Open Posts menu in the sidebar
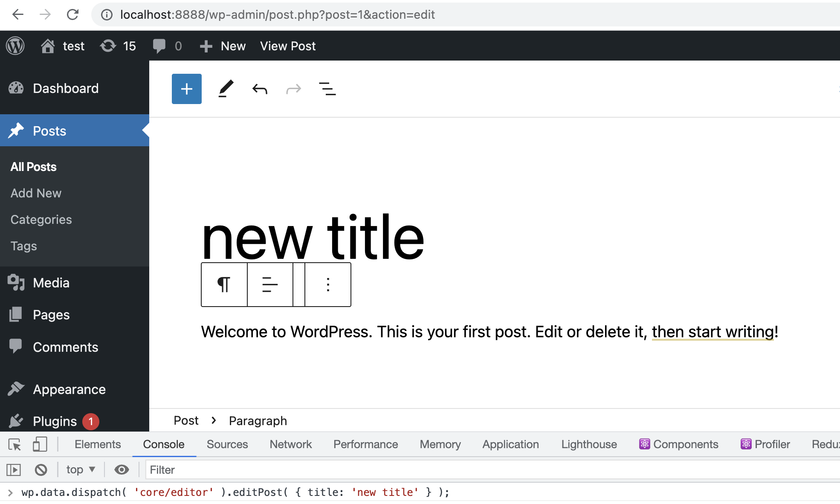Image resolution: width=840 pixels, height=504 pixels. coord(75,130)
